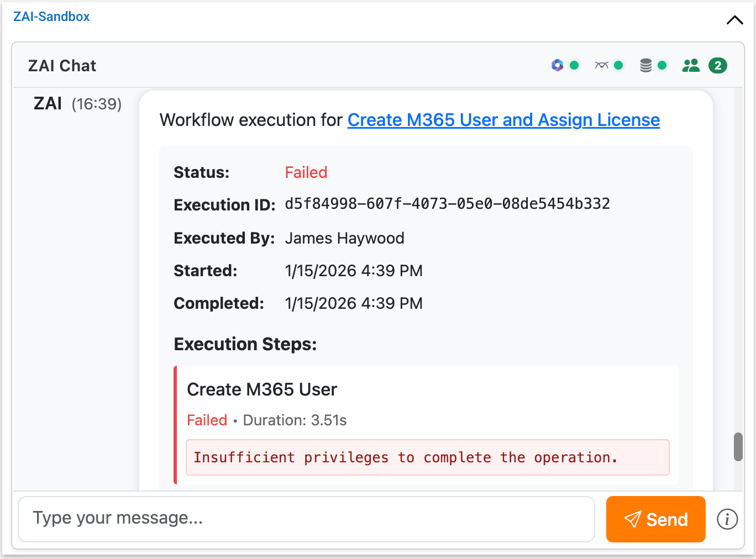This screenshot has height=559, width=756.
Task: Click the handshake integration status icon
Action: [601, 65]
